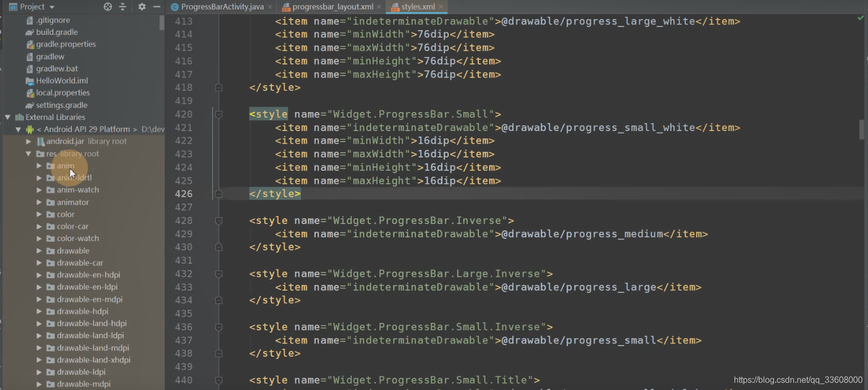Close the progressbar_layout.xml tab
This screenshot has height=390, width=868.
[x=379, y=7]
